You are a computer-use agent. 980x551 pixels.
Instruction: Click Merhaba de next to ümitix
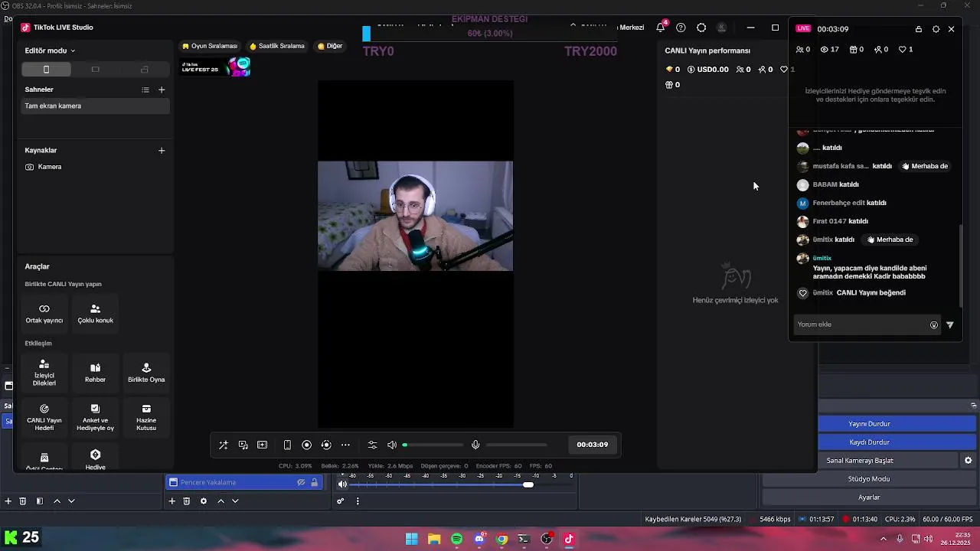coord(890,240)
